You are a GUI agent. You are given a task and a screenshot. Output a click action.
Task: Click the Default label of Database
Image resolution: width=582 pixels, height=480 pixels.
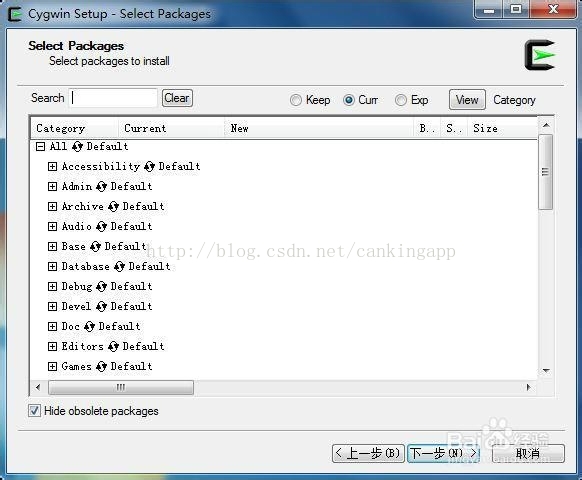[x=150, y=267]
